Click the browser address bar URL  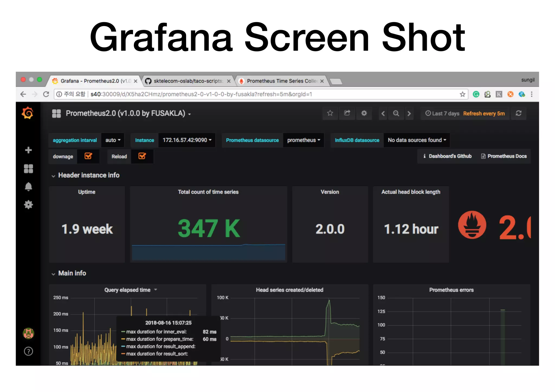click(x=201, y=94)
